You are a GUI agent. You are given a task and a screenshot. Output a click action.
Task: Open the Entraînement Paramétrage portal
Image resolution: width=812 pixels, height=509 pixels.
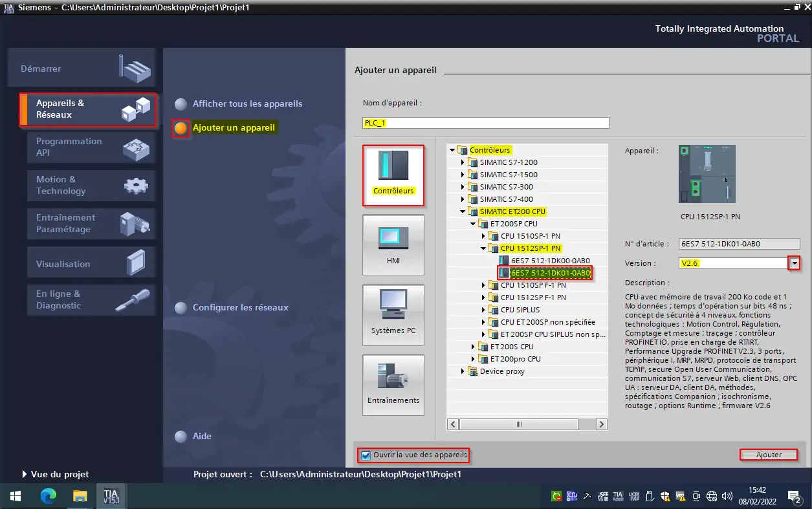click(x=91, y=224)
